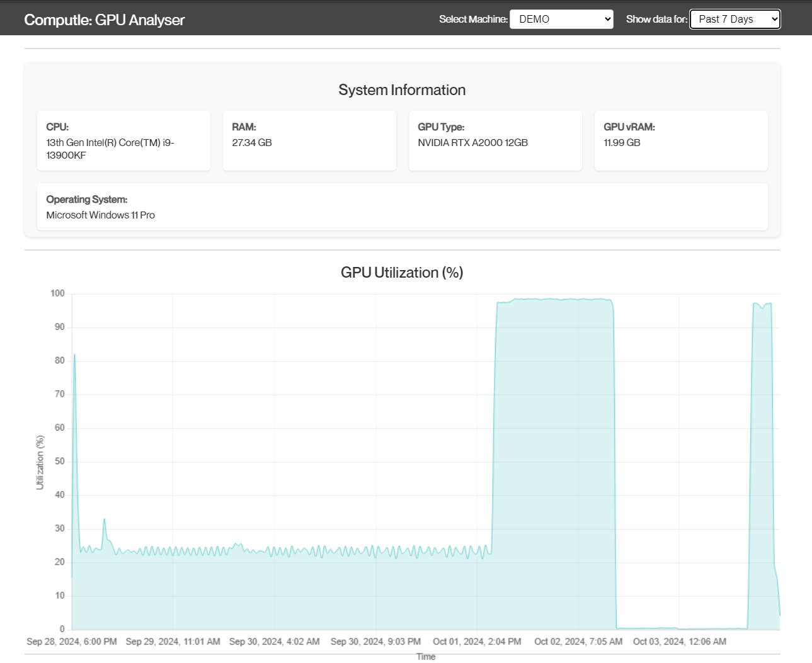Click the Oct 01, 2024, 2:04 PM axis label
Screen dimensions: 812x663
point(477,642)
